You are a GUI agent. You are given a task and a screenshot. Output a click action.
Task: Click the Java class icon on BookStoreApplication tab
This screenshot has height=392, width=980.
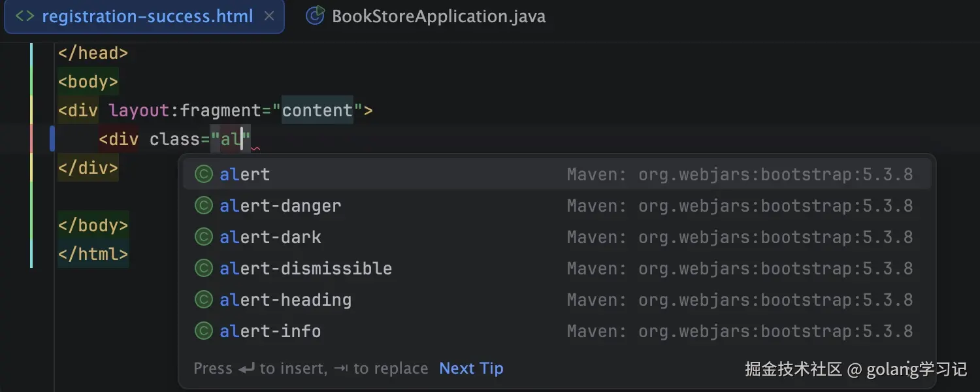[316, 16]
